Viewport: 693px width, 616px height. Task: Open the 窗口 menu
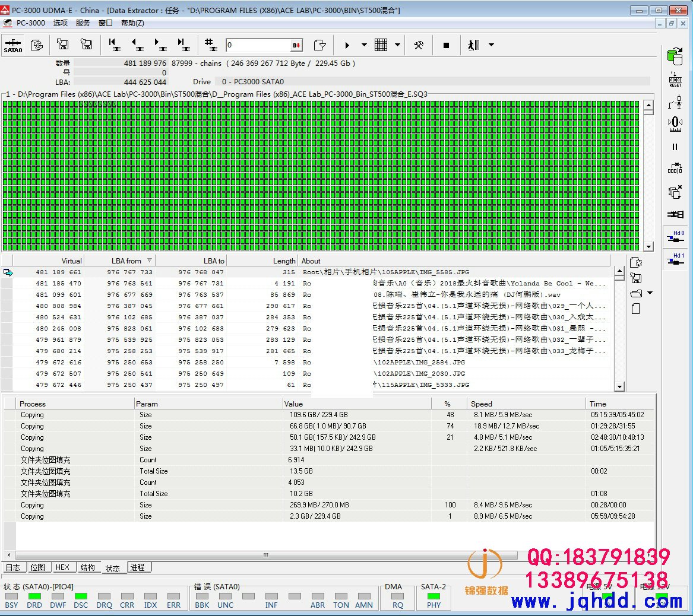pos(105,23)
